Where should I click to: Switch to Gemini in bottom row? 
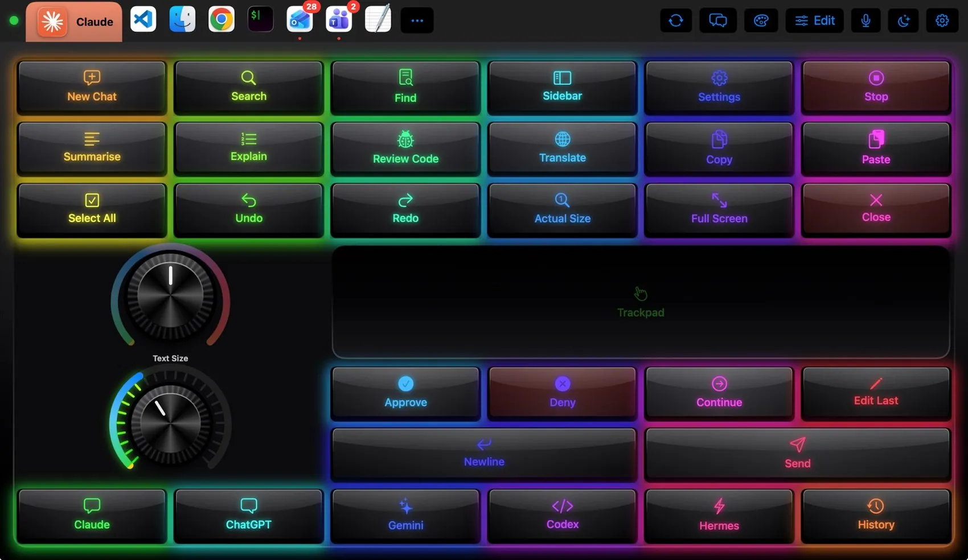coord(405,516)
